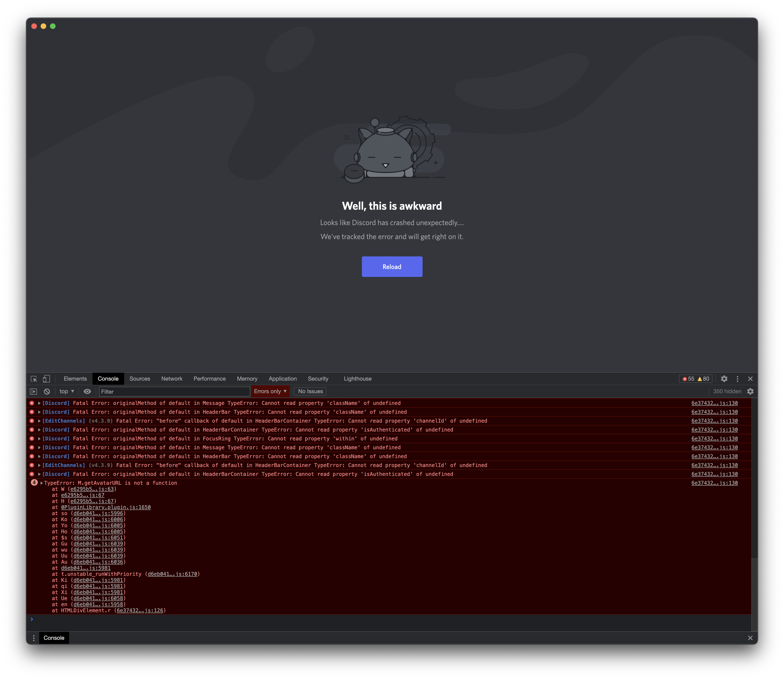The width and height of the screenshot is (784, 679).
Task: Open the top JavaScript context dropdown
Action: tap(67, 391)
